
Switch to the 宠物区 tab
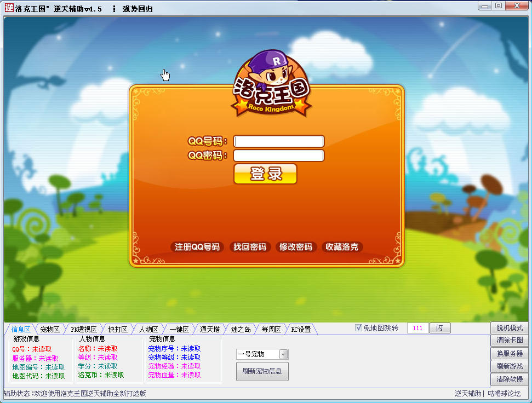[49, 329]
